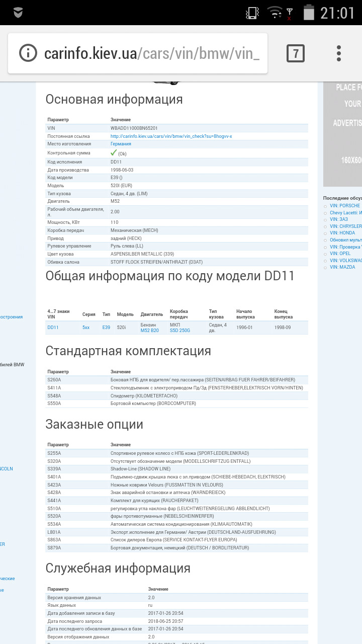Open the permanent vin_check link

[x=171, y=136]
